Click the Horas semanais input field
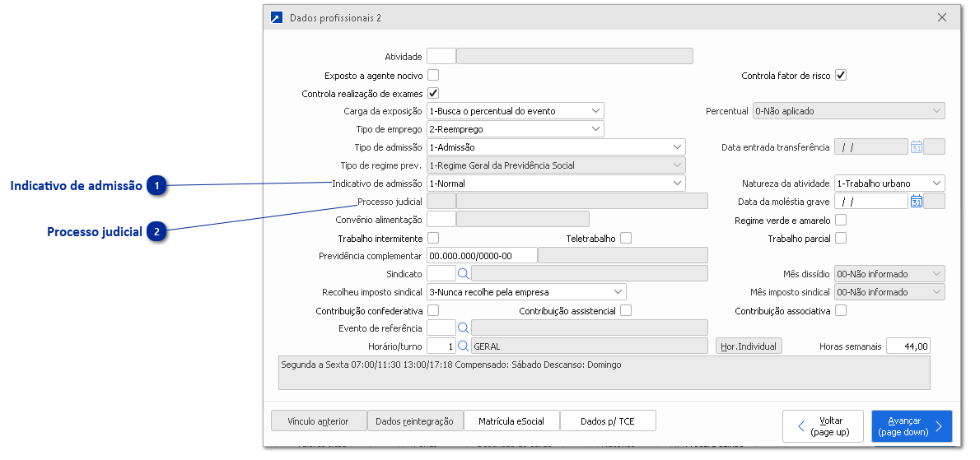The image size is (980, 460). (908, 346)
